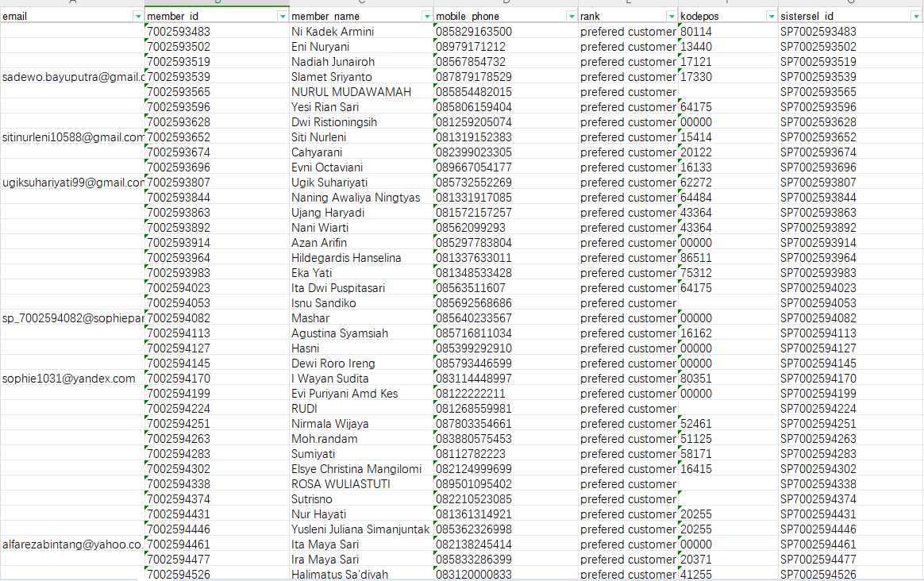
Task: Open the member_id column filter dropdown
Action: click(x=283, y=17)
